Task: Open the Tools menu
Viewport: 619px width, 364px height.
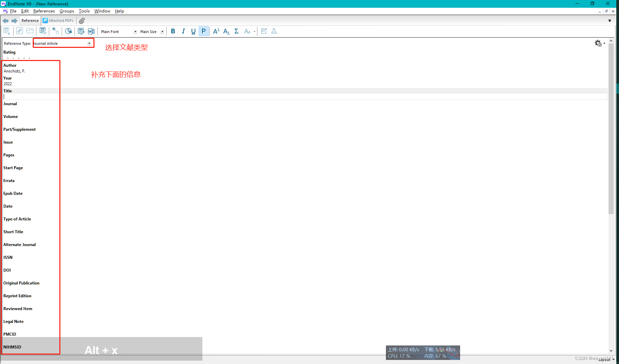Action: click(x=84, y=11)
